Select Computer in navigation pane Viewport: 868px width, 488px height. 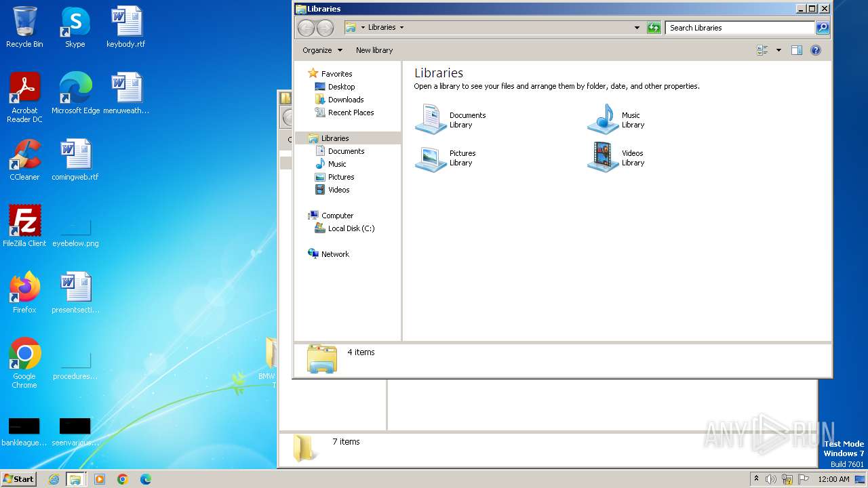point(331,216)
